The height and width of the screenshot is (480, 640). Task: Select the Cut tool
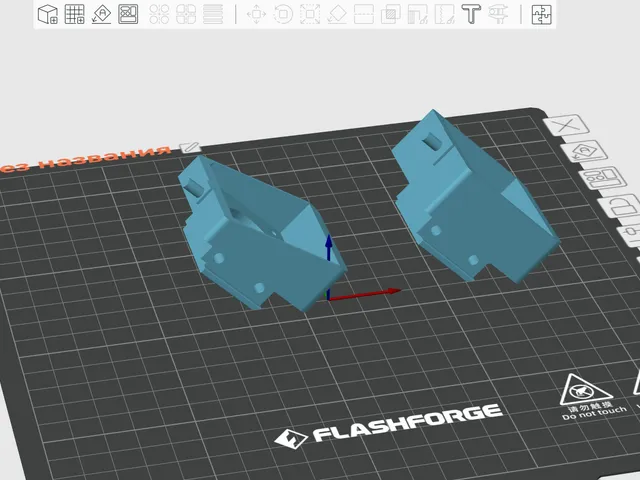click(x=364, y=14)
